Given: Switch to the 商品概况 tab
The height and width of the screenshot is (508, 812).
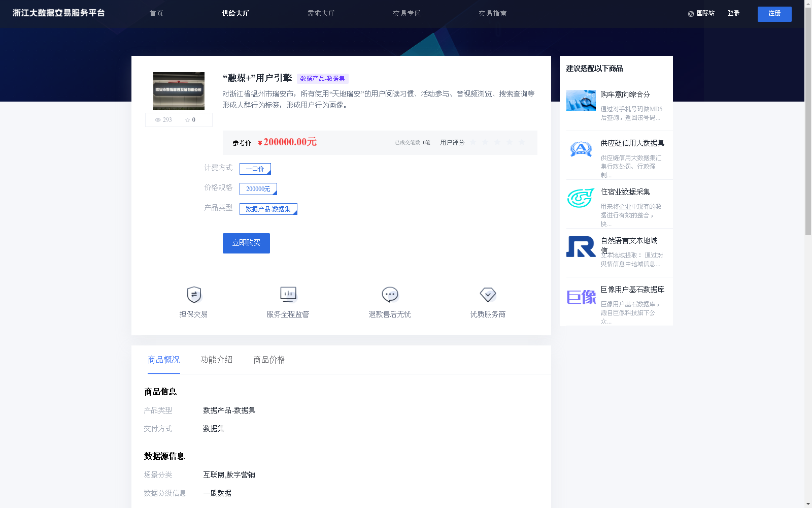Looking at the screenshot, I should click(x=164, y=360).
